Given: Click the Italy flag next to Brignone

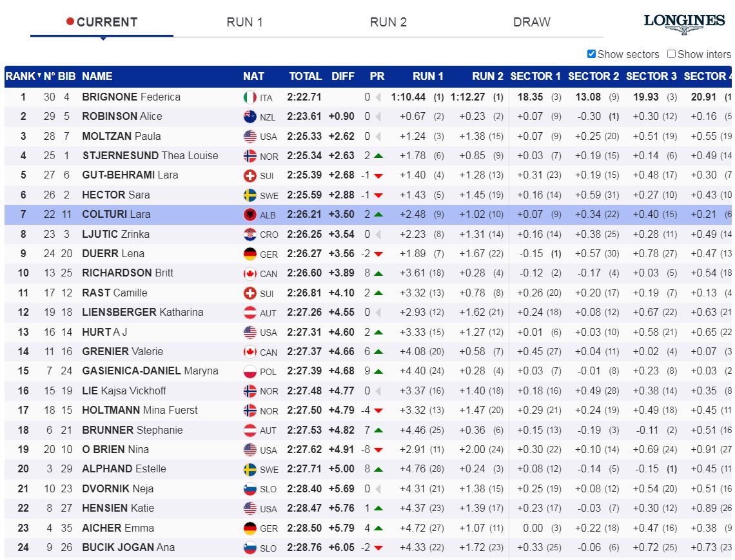Looking at the screenshot, I should (250, 97).
